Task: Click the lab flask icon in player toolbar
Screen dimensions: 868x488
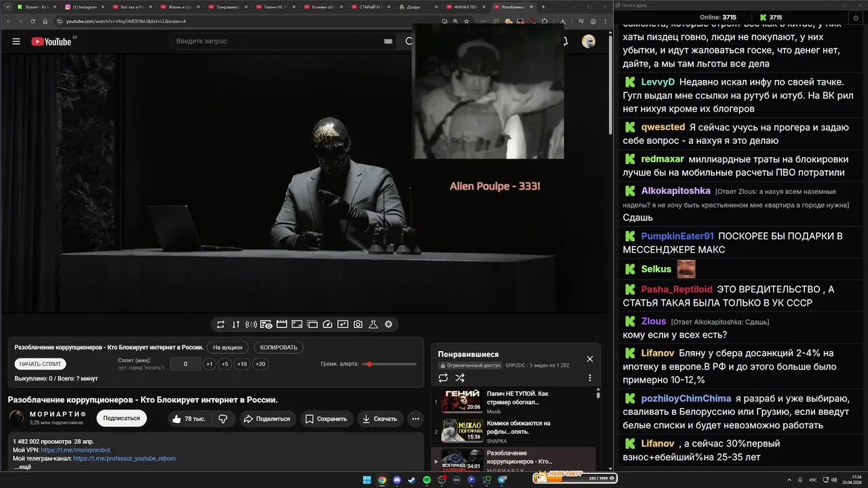Action: point(373,325)
